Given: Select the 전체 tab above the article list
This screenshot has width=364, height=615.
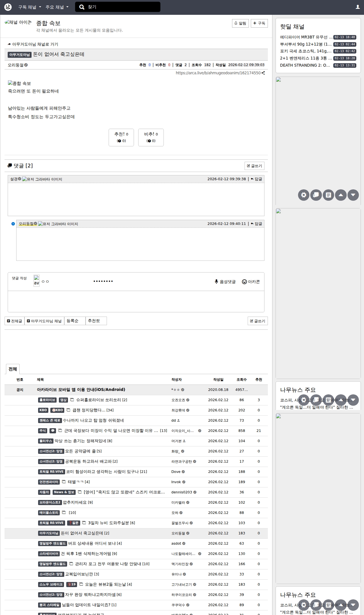Looking at the screenshot, I should tap(13, 369).
